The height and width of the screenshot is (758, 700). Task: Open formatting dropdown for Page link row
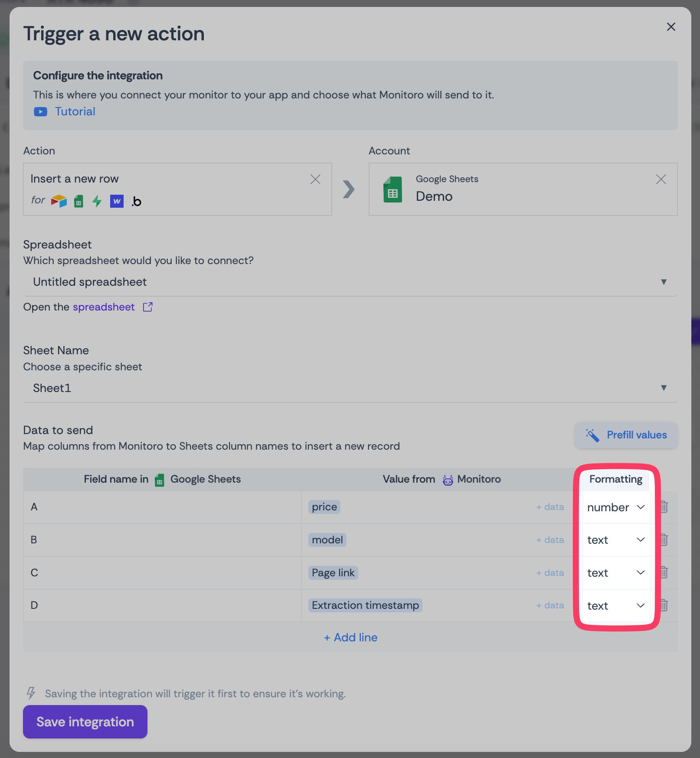(615, 573)
